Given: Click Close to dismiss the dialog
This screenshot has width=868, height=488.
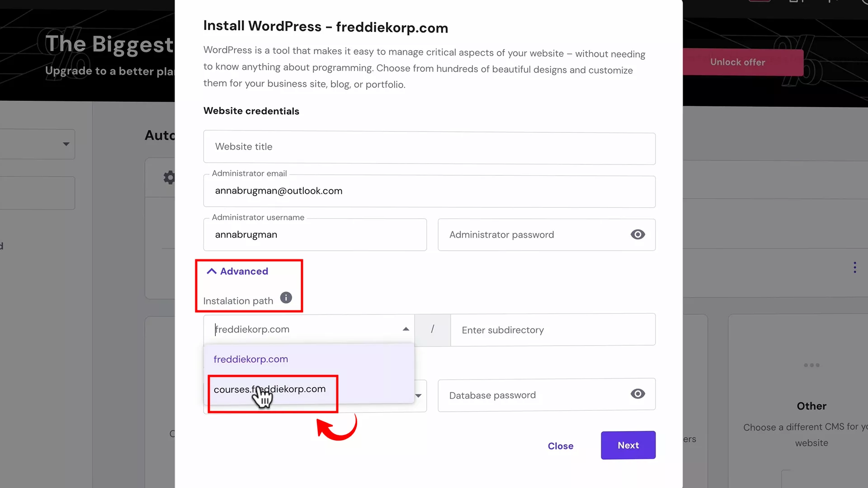Looking at the screenshot, I should click(x=560, y=446).
